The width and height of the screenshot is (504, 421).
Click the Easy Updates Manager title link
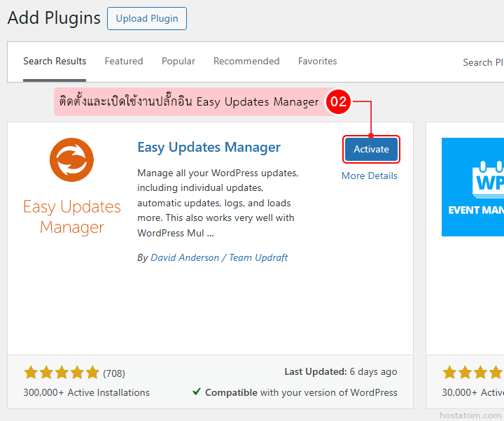point(209,148)
